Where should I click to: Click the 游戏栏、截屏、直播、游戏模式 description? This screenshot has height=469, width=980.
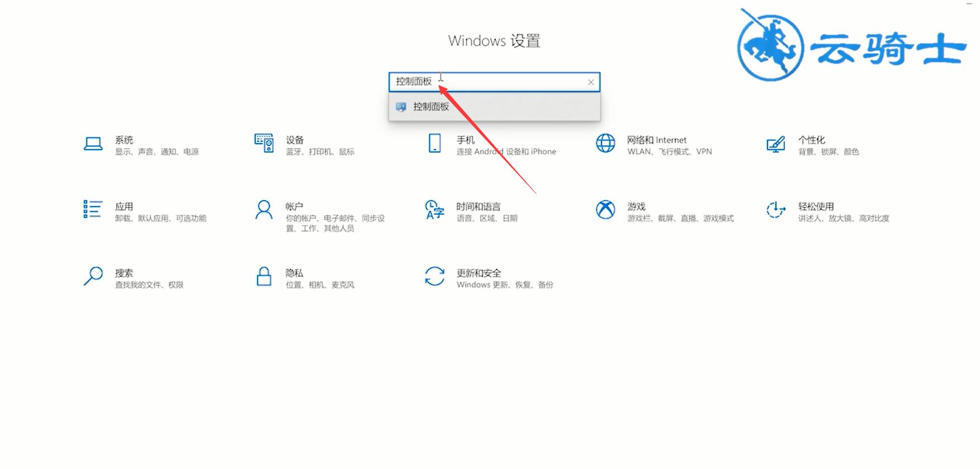click(x=680, y=218)
